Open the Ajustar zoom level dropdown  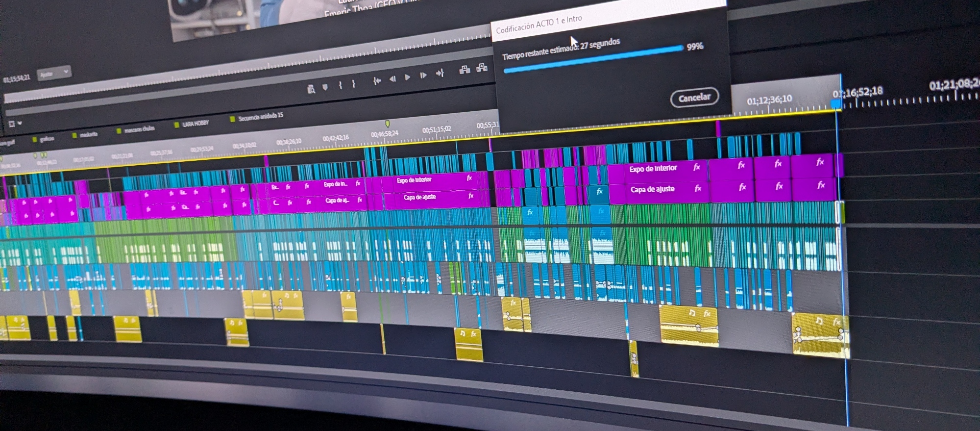click(54, 74)
